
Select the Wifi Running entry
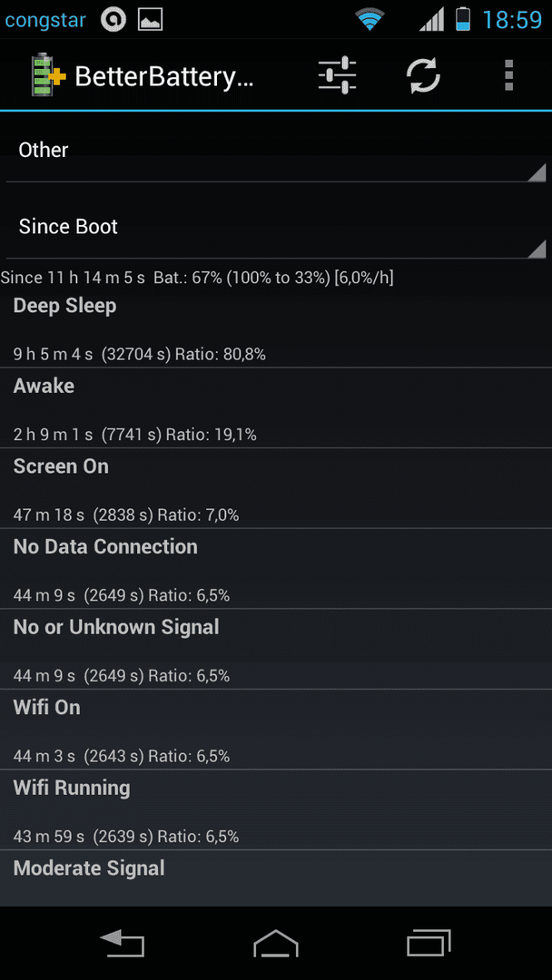(276, 810)
